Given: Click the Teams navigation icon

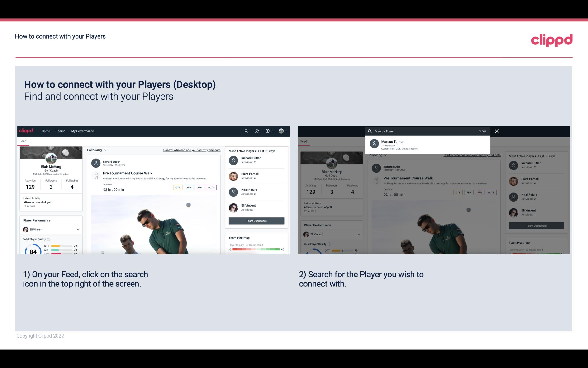Looking at the screenshot, I should click(61, 131).
